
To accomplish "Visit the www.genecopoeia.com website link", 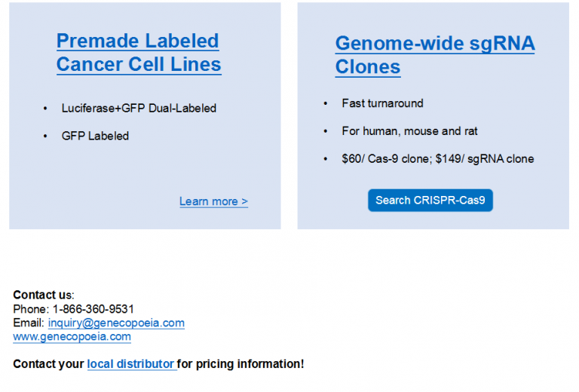I will [72, 337].
